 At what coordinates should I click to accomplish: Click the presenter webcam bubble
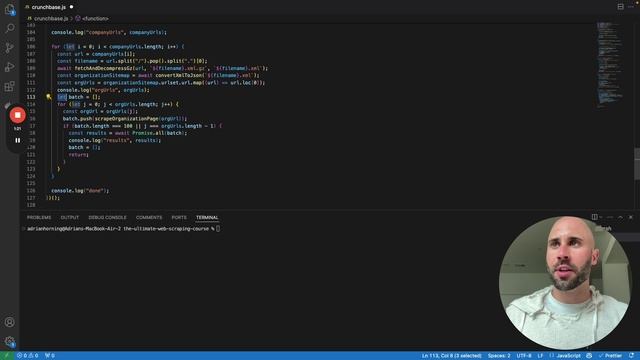point(565,282)
